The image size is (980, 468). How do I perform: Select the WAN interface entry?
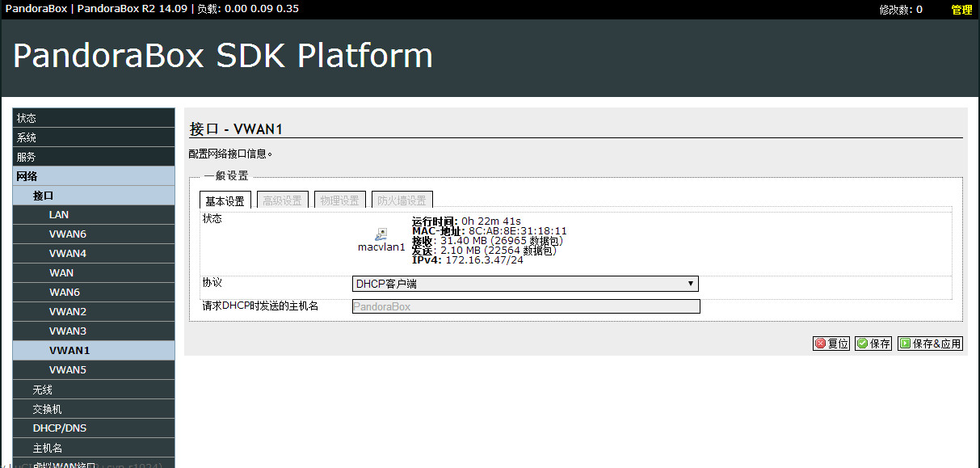click(94, 273)
